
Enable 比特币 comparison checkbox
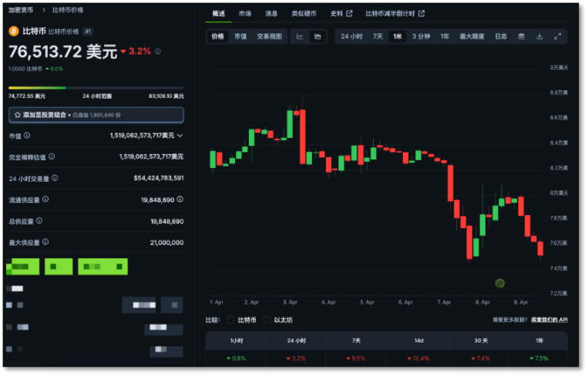click(231, 320)
